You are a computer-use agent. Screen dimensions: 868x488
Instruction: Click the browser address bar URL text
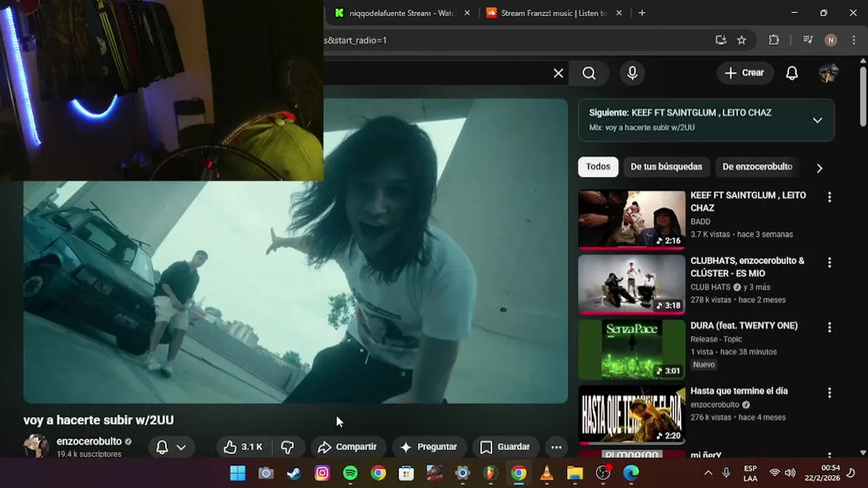coord(355,40)
